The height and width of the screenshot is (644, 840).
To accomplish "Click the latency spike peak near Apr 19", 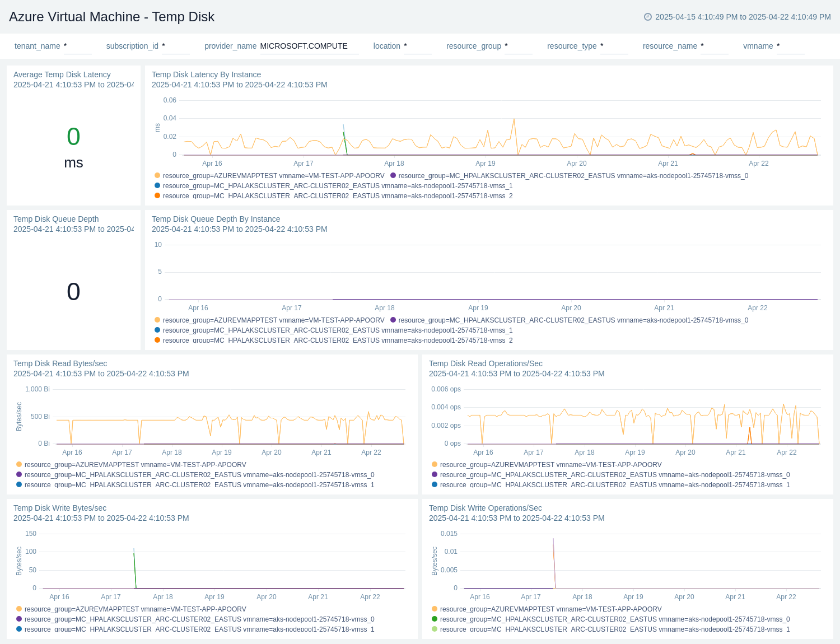I will [x=514, y=119].
